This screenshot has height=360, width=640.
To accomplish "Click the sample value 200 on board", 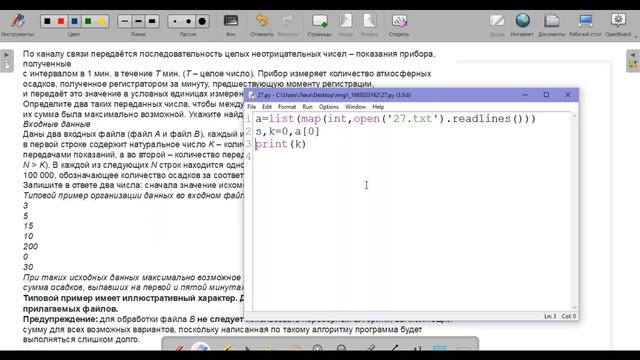I will pos(30,247).
